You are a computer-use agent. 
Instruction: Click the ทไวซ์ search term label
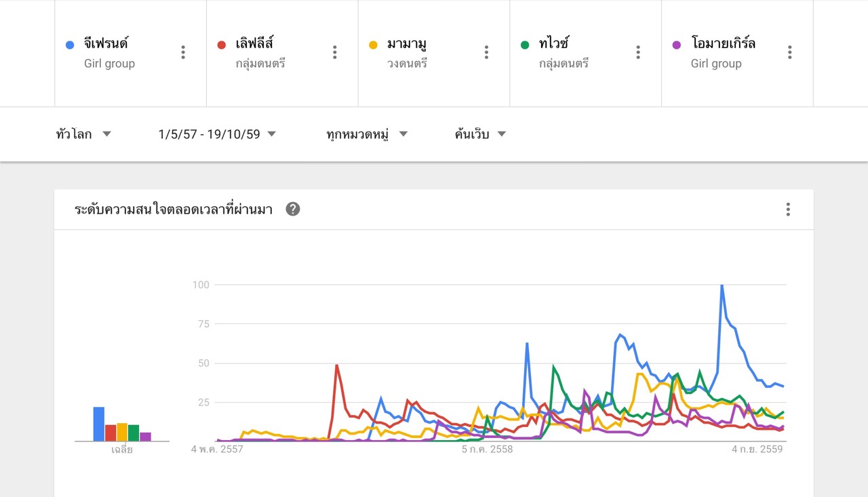click(x=554, y=43)
